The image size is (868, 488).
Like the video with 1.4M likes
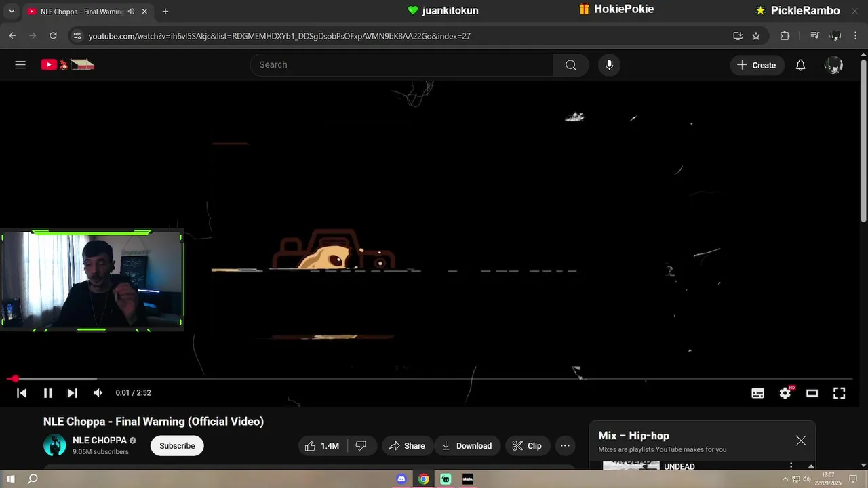[323, 446]
